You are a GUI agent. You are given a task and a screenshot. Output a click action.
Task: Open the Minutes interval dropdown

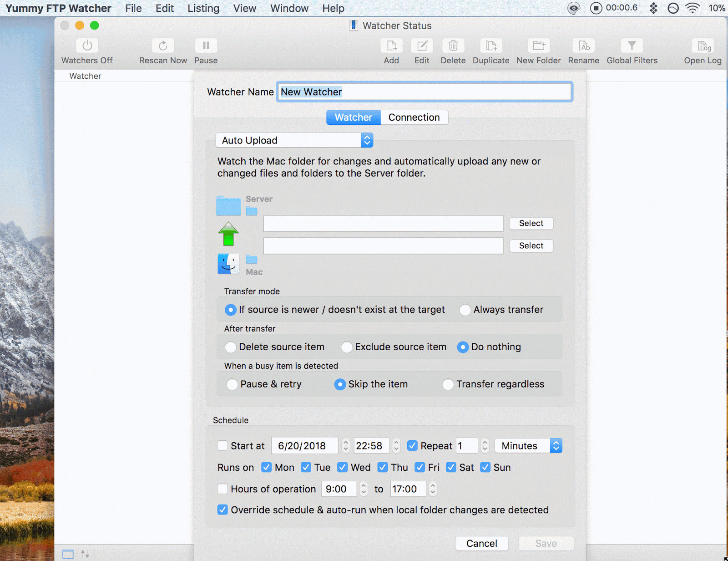[528, 445]
